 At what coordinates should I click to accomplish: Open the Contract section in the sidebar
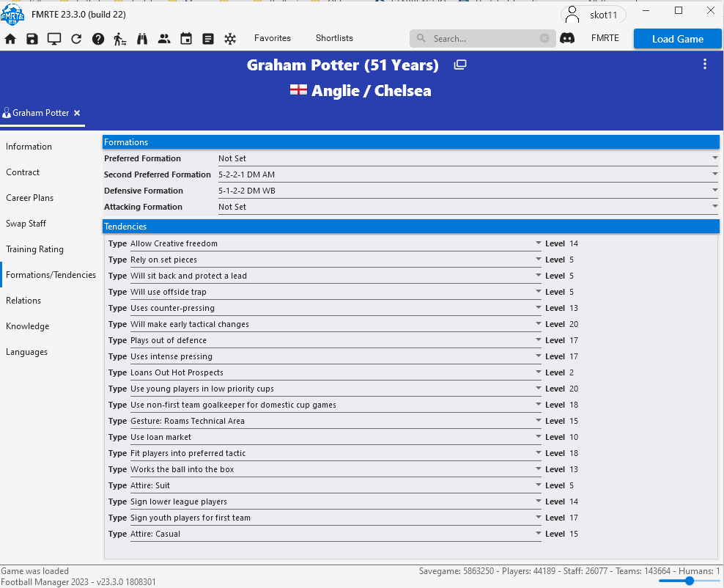(23, 172)
